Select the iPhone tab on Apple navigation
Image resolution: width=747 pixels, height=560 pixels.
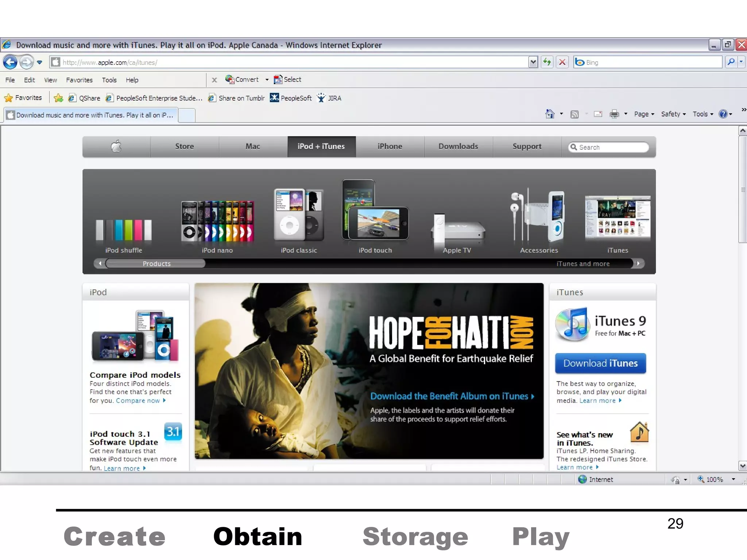point(390,147)
